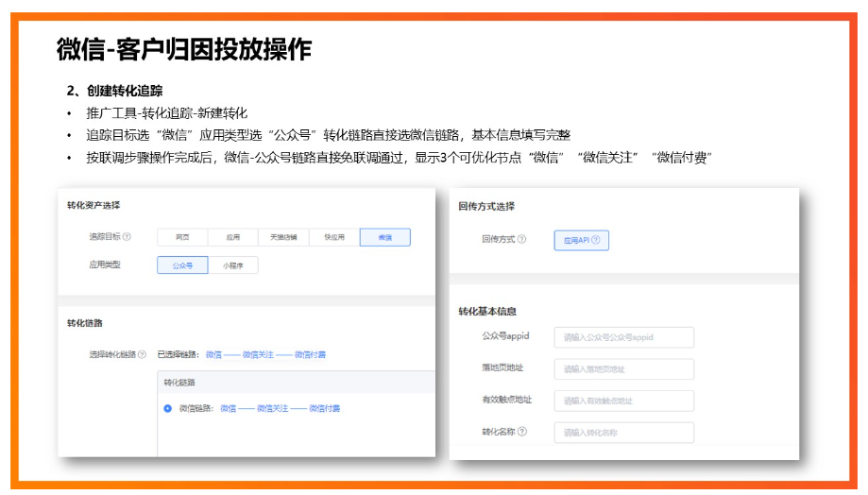Choose 天猫店铺 as tracking target
This screenshot has height=495, width=868.
coord(283,237)
